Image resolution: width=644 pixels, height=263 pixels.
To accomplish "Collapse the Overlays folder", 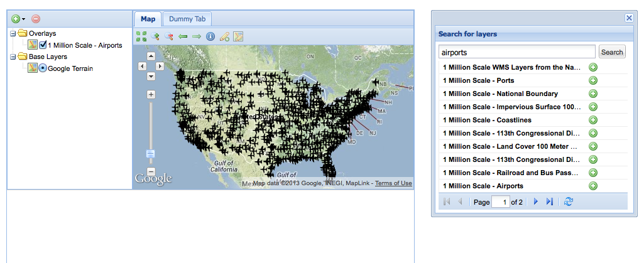I will point(13,34).
